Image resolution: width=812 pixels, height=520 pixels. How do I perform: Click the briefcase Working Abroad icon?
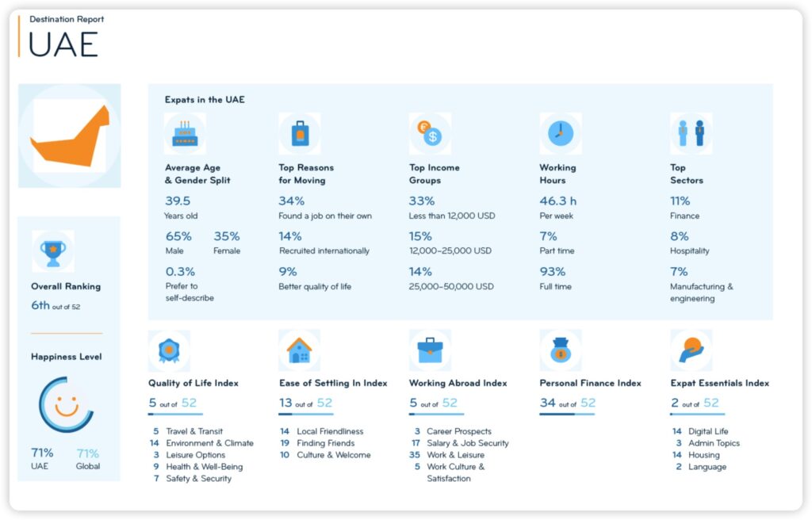click(x=430, y=350)
